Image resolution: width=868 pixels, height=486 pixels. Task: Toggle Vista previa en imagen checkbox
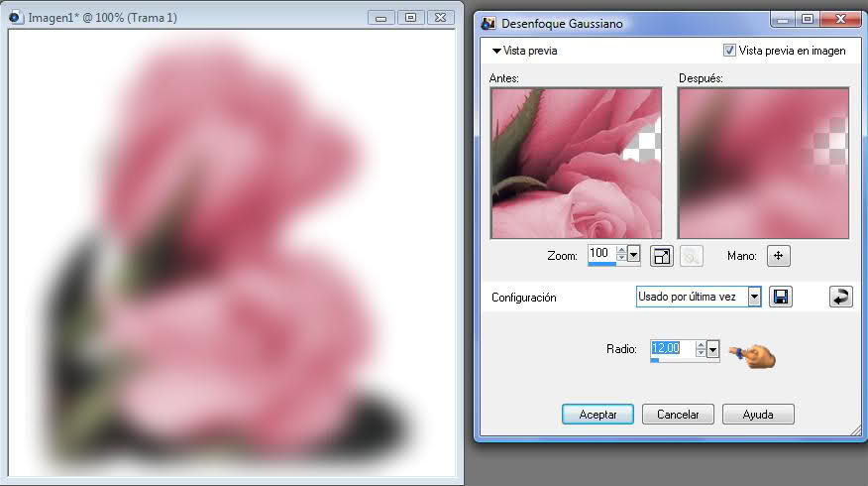click(729, 51)
